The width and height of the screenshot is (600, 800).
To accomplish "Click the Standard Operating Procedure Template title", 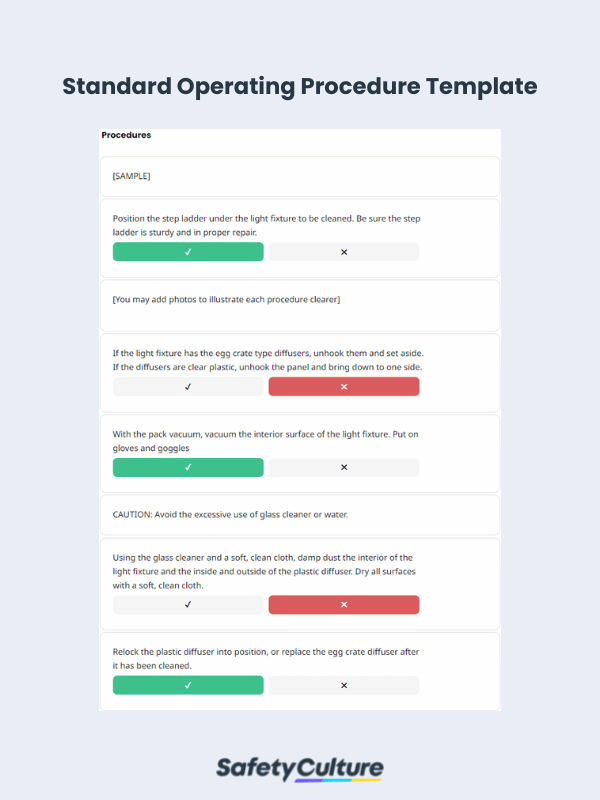I will point(299,87).
